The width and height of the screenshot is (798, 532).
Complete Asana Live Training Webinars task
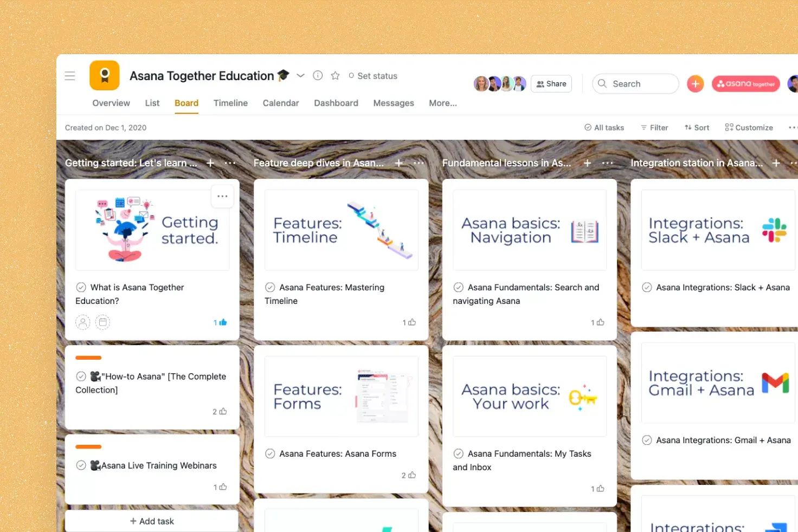pyautogui.click(x=81, y=465)
